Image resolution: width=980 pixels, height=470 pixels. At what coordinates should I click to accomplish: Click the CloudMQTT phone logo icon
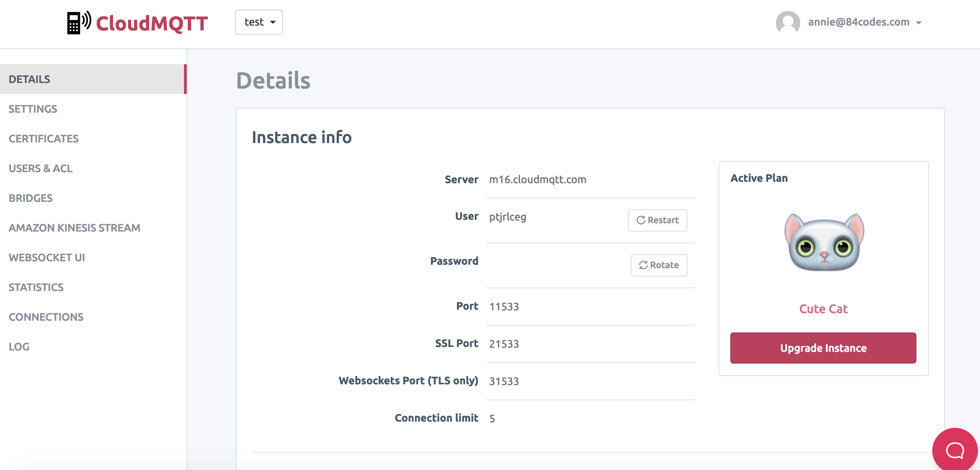[79, 22]
